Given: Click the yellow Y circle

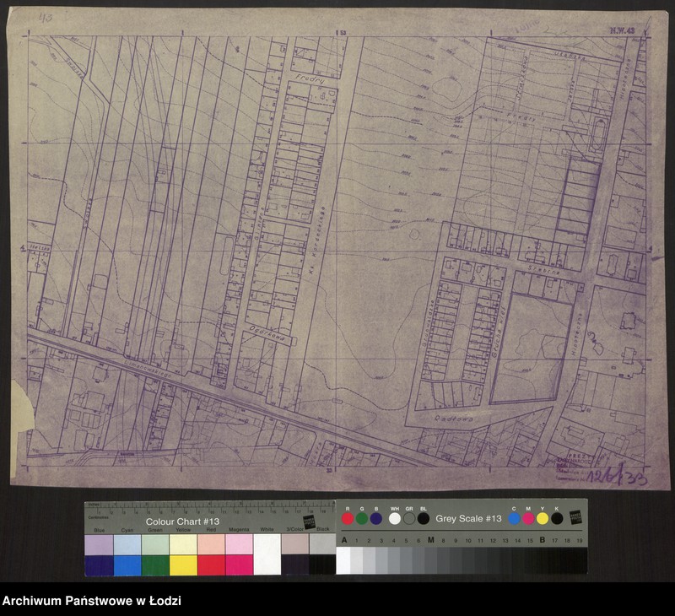Looking at the screenshot, I should (x=543, y=519).
